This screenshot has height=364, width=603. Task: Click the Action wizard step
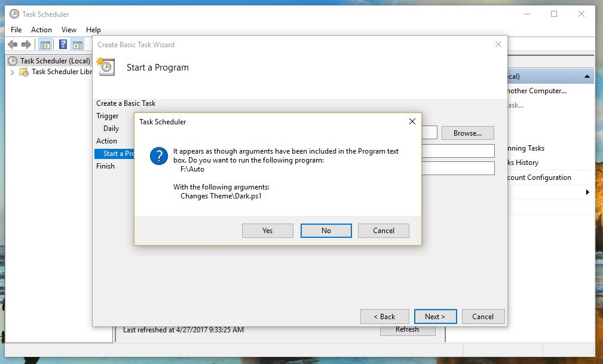[x=106, y=141]
